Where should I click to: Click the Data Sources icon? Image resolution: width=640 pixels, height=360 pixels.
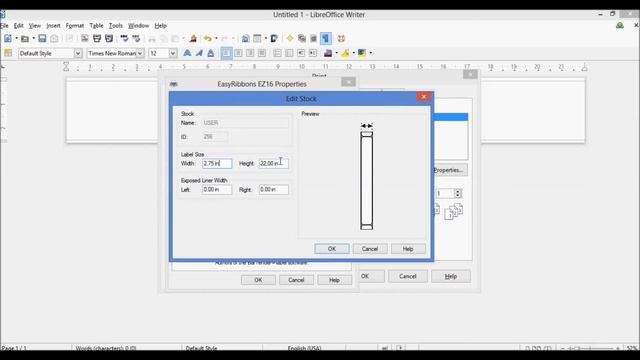tap(313, 38)
